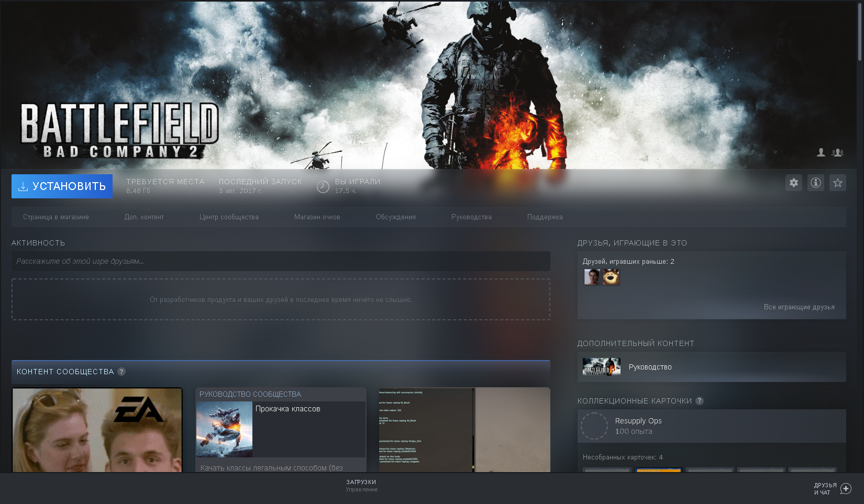This screenshot has width=864, height=504.
Task: Click the guide description Качать классы text
Action: pyautogui.click(x=272, y=468)
